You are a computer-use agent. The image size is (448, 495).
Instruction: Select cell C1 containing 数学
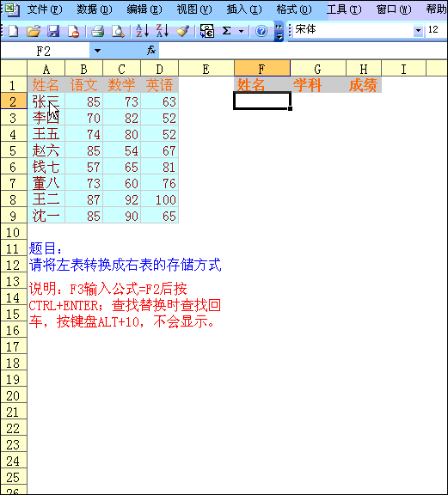coord(121,85)
